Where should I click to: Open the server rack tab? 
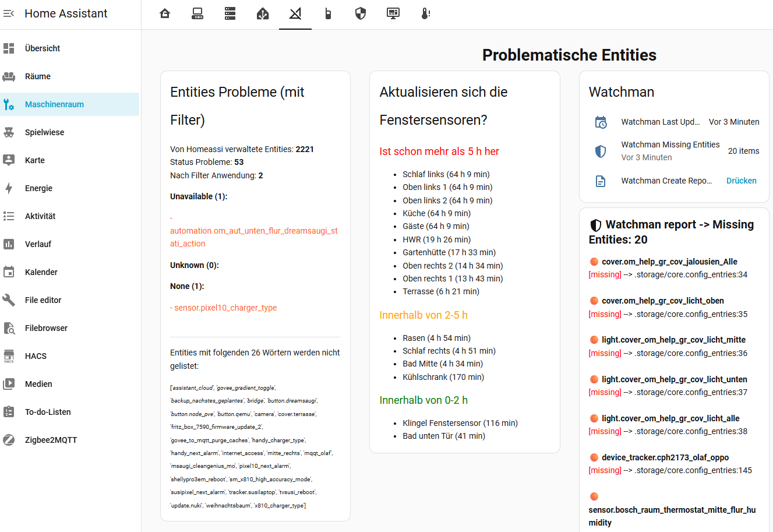tap(230, 13)
